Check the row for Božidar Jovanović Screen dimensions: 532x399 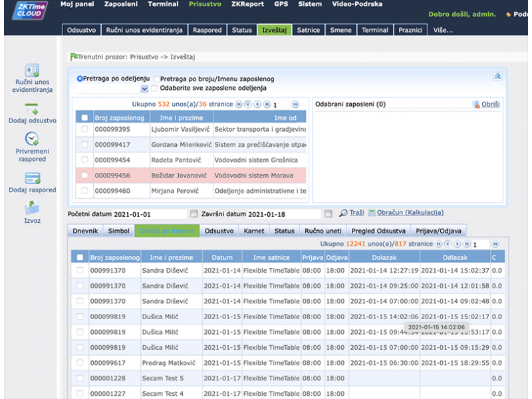(x=84, y=176)
